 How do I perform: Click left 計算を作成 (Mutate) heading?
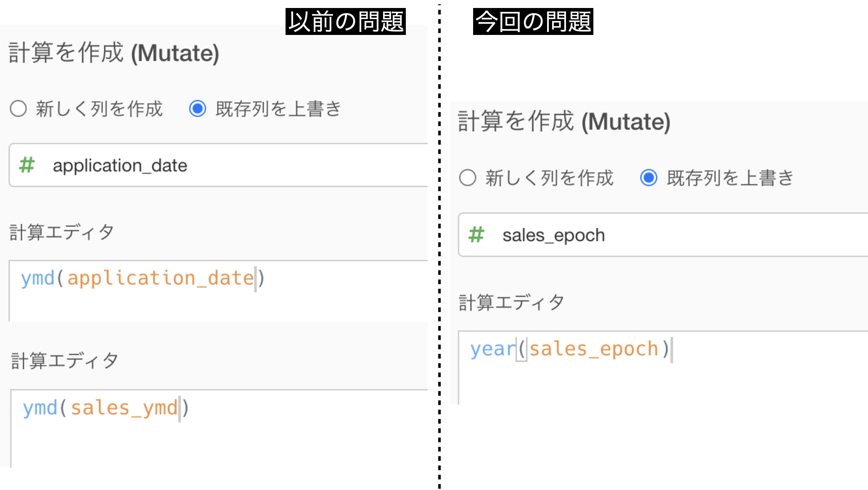(x=114, y=53)
